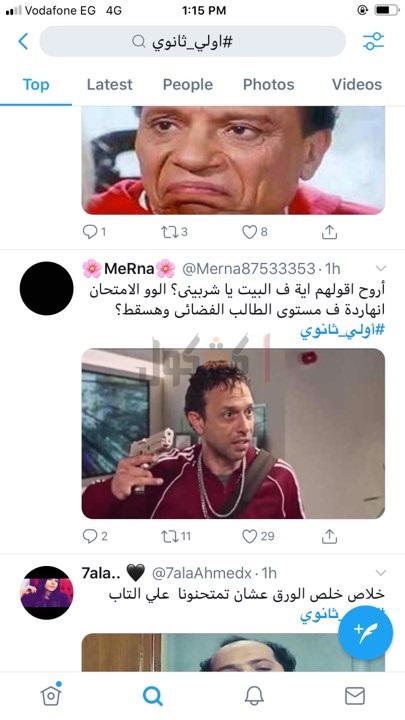The image size is (405, 720).
Task: Open the Home tab icon in bottom bar
Action: pyautogui.click(x=51, y=694)
